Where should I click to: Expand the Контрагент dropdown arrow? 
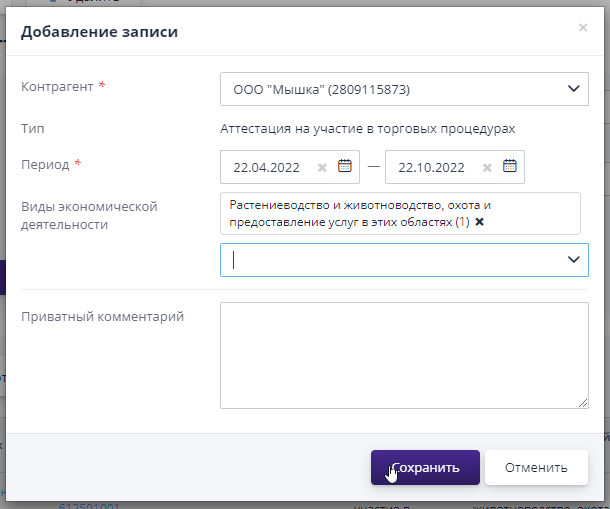pos(573,89)
